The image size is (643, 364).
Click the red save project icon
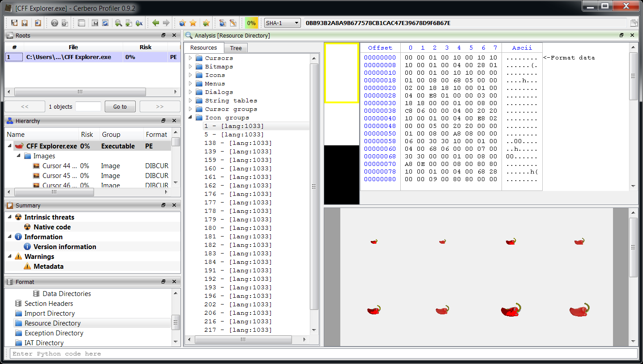25,23
